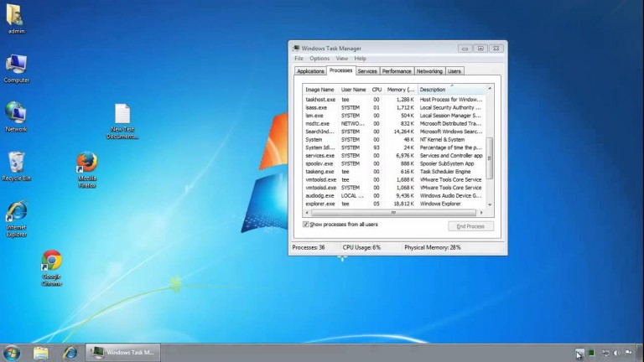644x362 pixels.
Task: Open the Computer desktop icon
Action: coord(17,69)
